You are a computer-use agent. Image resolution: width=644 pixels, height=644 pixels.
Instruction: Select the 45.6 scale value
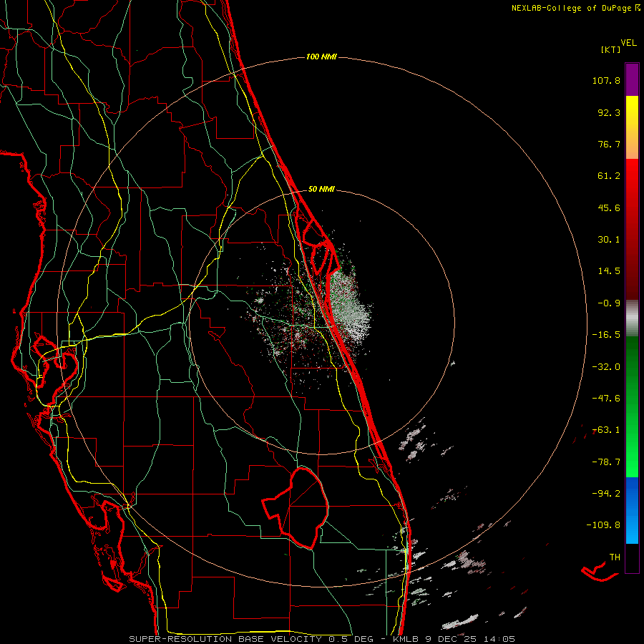coord(609,208)
